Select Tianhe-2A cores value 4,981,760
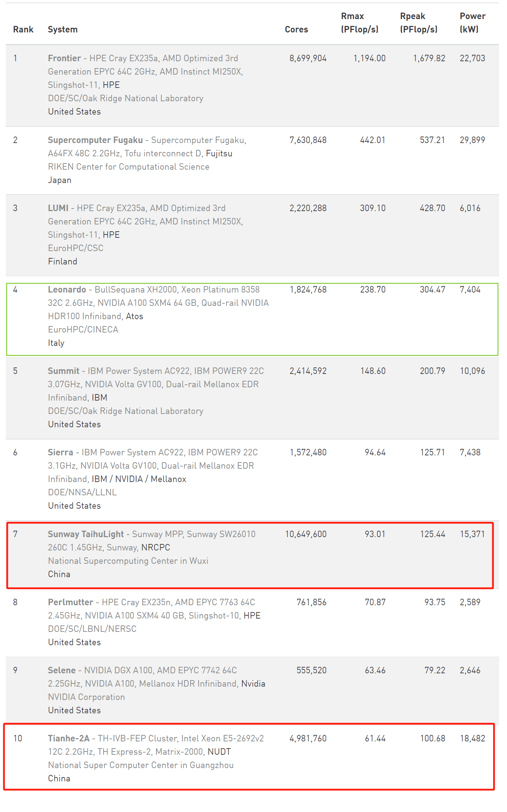Image resolution: width=507 pixels, height=812 pixels. (x=308, y=738)
